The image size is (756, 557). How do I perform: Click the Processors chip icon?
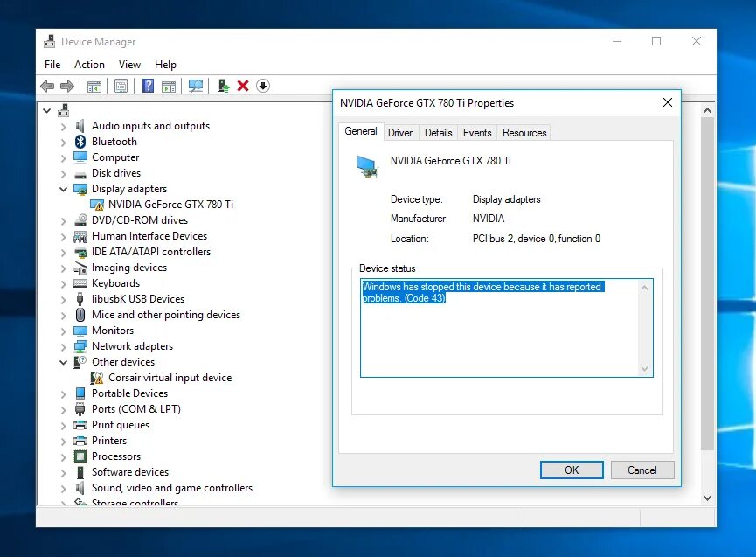pyautogui.click(x=80, y=456)
